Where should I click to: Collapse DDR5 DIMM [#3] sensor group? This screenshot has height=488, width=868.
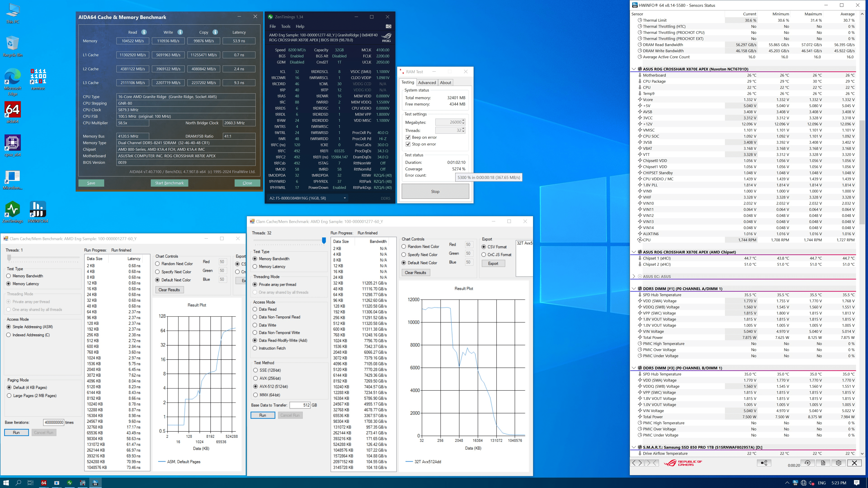click(633, 368)
